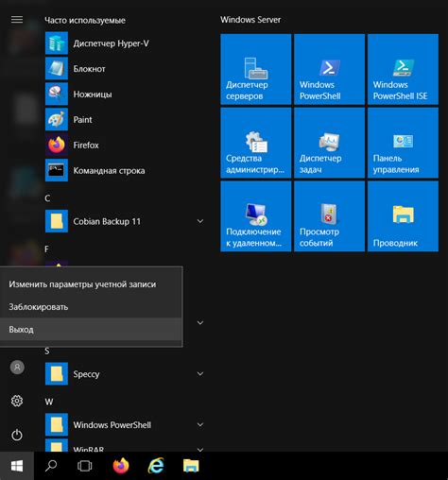Open the Диспетчер задач tile
The height and width of the screenshot is (480, 448).
(x=329, y=143)
